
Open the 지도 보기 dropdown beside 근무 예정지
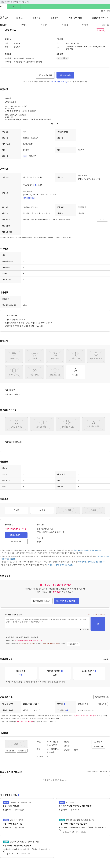click(102, 219)
